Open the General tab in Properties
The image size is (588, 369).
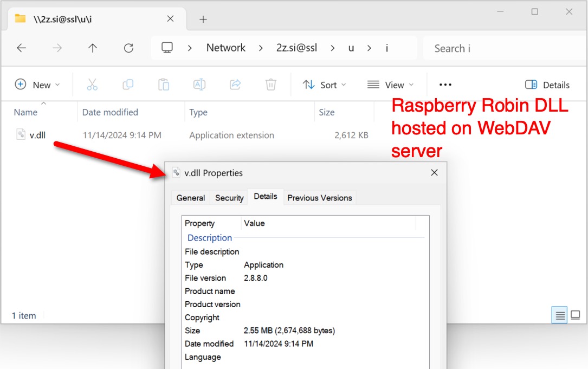[x=191, y=198]
